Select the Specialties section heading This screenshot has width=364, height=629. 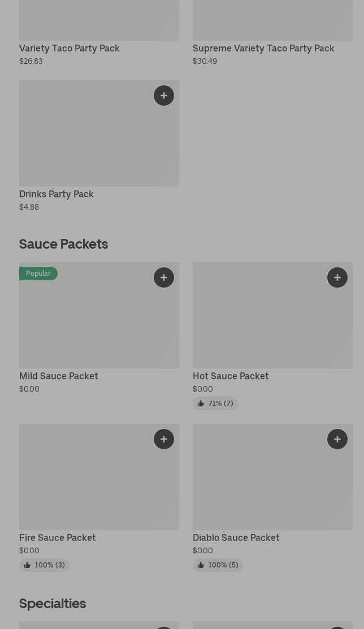point(53,604)
